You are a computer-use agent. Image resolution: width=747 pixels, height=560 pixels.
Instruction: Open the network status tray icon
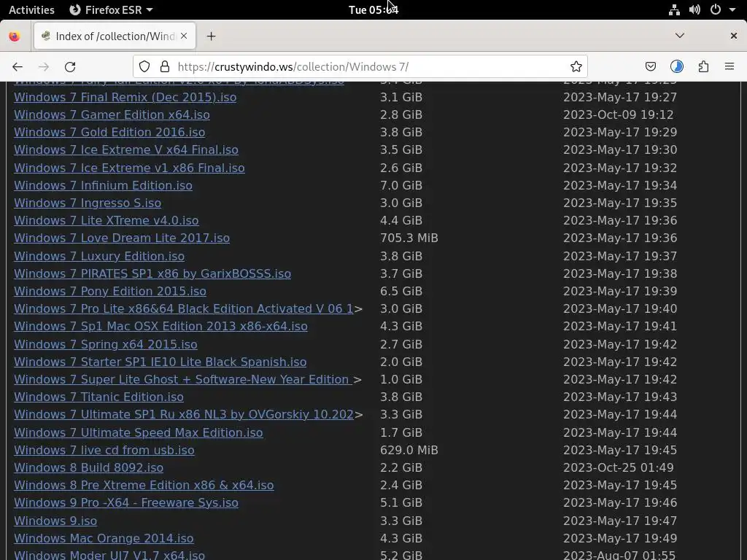point(674,9)
